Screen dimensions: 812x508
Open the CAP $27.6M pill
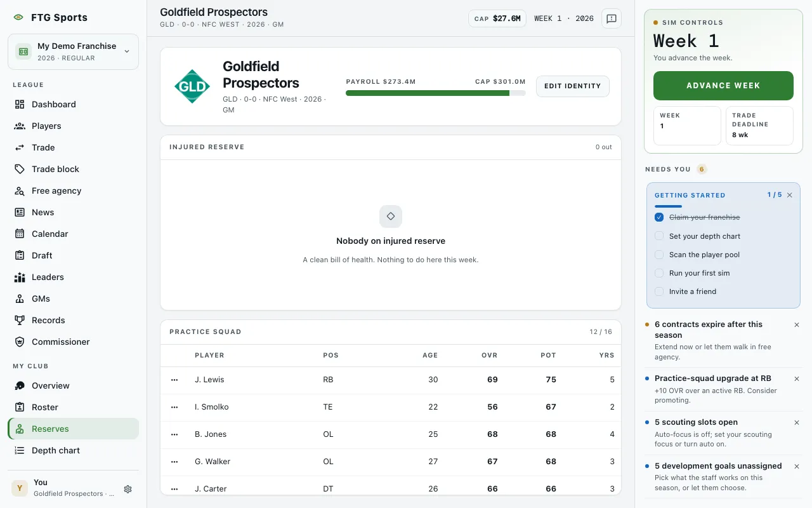(x=497, y=18)
